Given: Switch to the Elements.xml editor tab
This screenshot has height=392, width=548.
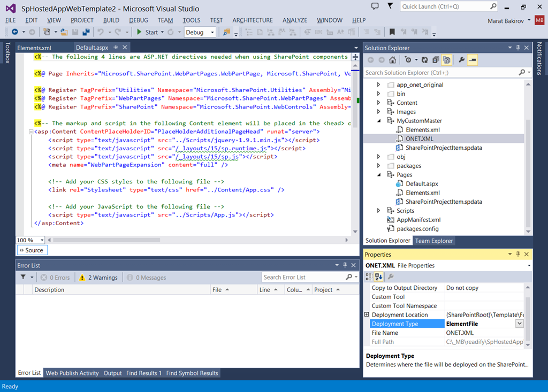Looking at the screenshot, I should (34, 48).
